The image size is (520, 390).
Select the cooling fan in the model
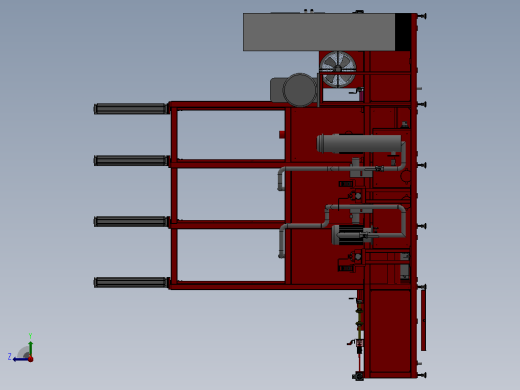[338, 69]
